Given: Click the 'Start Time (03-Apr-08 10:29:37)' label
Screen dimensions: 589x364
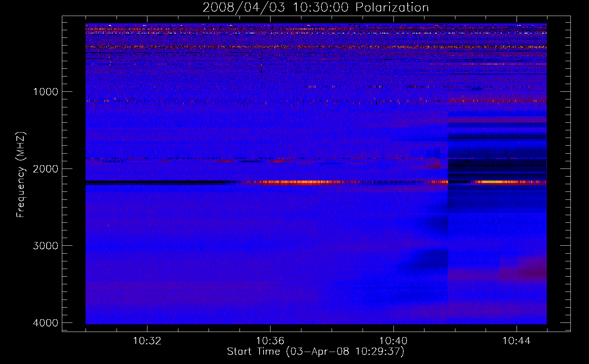Looking at the screenshot, I should tap(316, 352).
